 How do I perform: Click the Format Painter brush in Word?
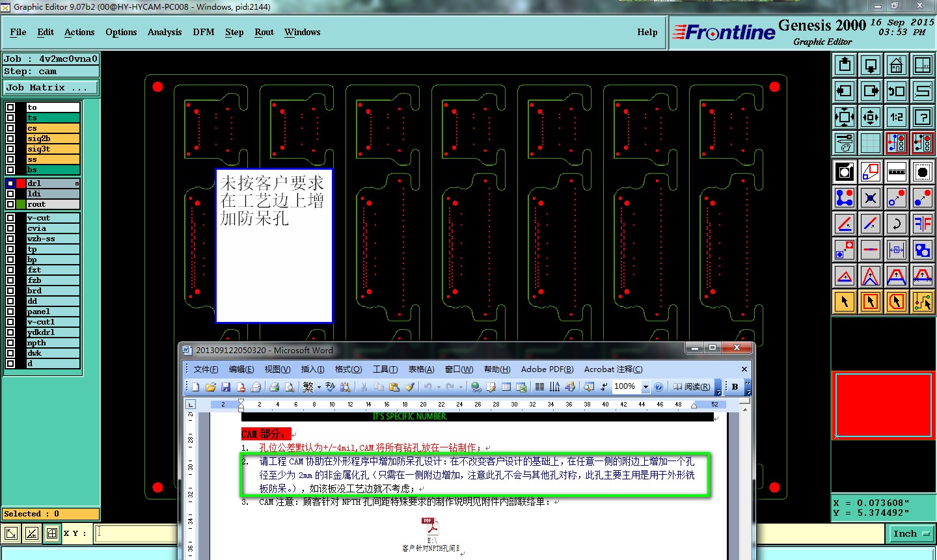[409, 387]
